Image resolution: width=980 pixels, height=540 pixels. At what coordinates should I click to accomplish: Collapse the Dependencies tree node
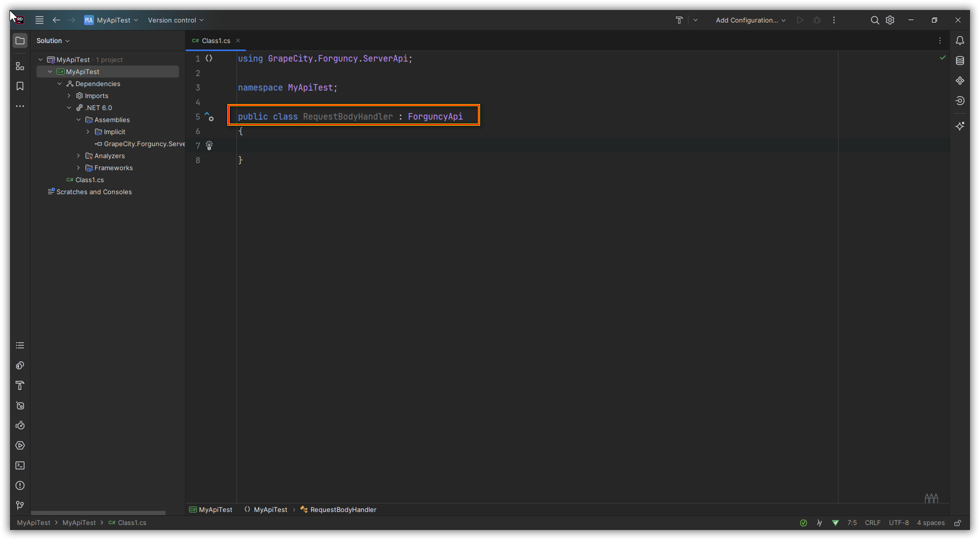[x=59, y=84]
